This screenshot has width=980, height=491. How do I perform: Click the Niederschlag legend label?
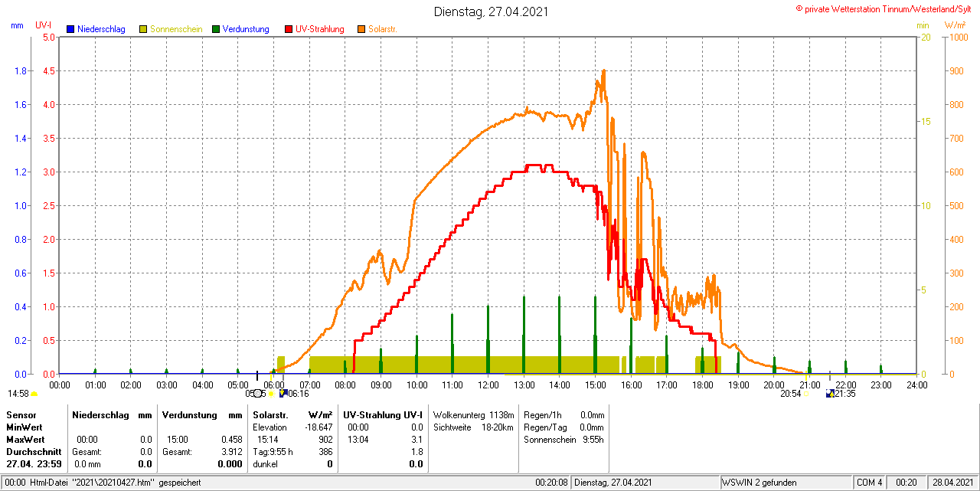(x=101, y=29)
